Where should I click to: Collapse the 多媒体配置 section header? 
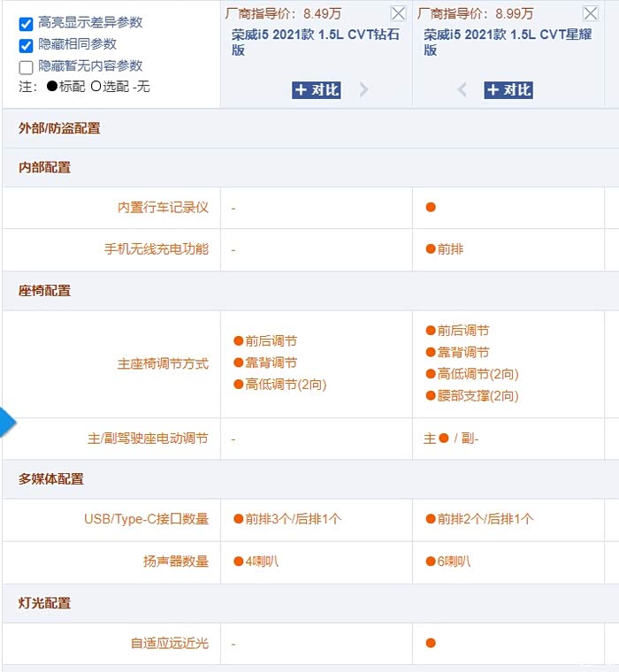coord(310,479)
